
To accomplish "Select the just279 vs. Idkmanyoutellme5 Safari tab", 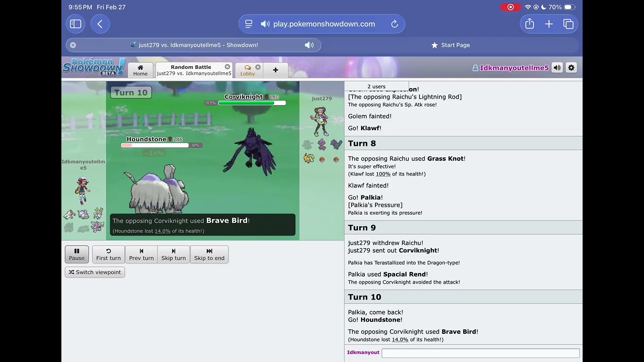I will coord(193,45).
